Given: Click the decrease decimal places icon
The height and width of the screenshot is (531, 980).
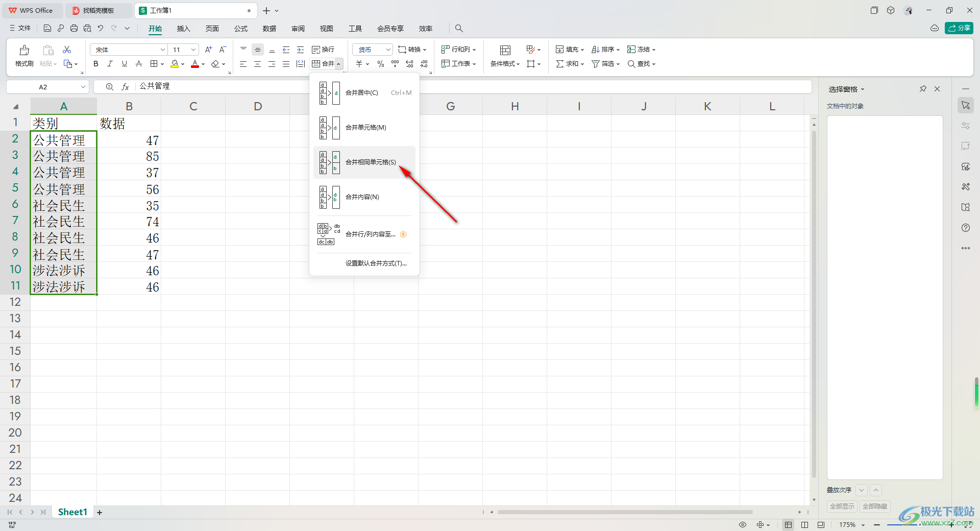Looking at the screenshot, I should [x=424, y=64].
